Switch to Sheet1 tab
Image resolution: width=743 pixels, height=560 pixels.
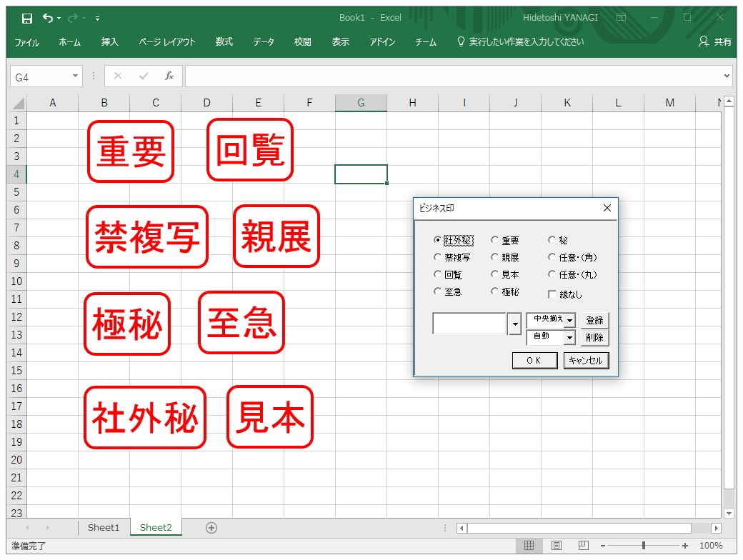click(104, 527)
